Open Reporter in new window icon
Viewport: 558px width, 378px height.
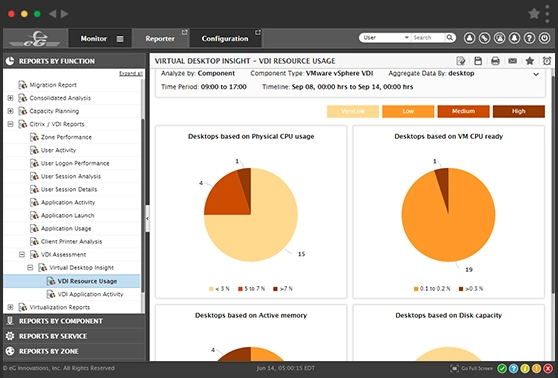pos(184,32)
